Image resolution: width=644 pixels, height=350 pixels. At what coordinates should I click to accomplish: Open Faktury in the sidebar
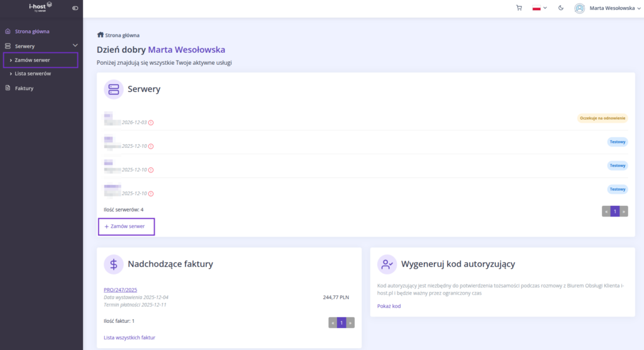(24, 88)
